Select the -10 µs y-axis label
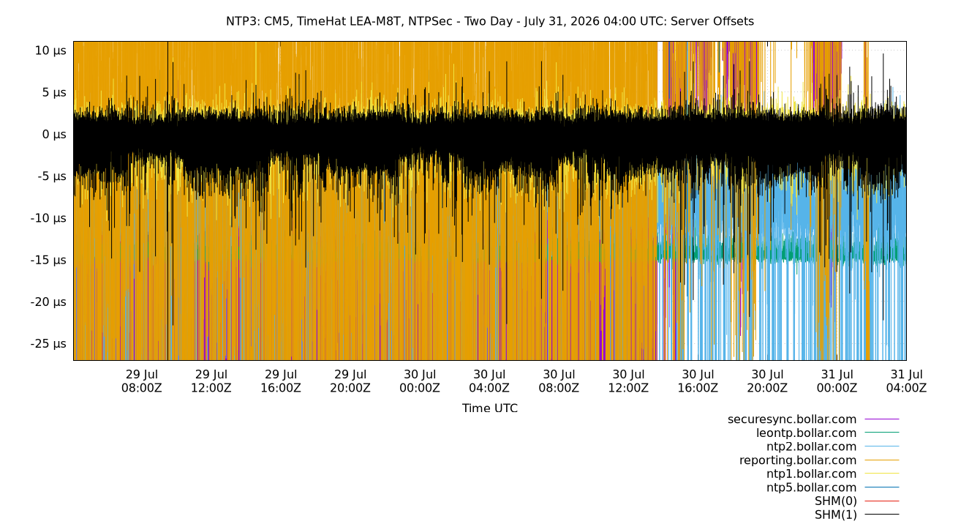 click(x=48, y=217)
